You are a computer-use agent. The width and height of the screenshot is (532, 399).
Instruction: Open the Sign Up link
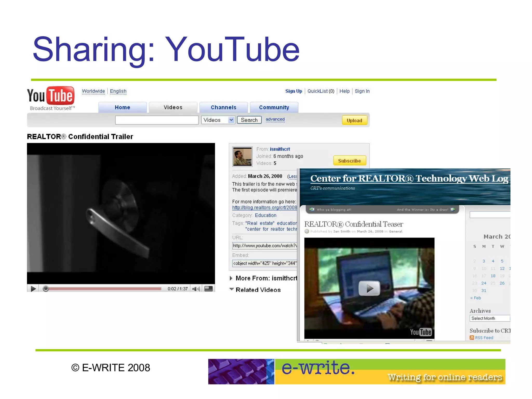click(x=294, y=91)
